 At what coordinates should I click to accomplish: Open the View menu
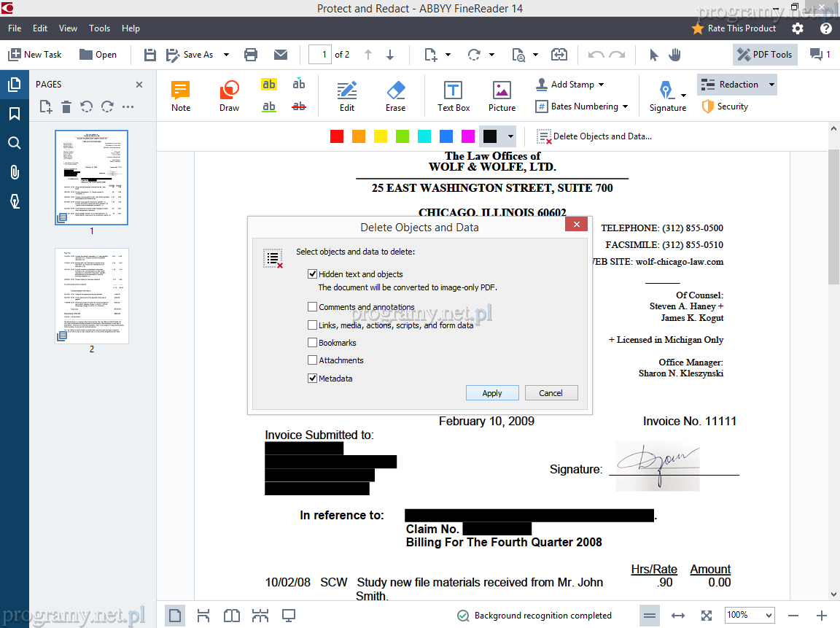pyautogui.click(x=68, y=28)
